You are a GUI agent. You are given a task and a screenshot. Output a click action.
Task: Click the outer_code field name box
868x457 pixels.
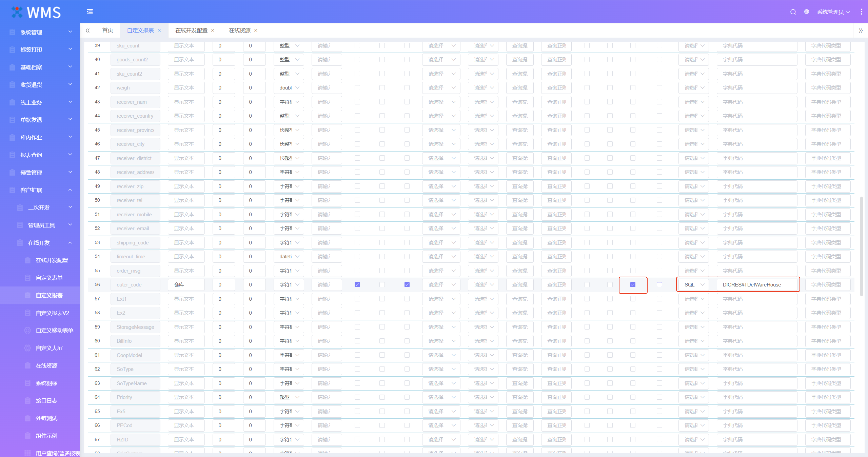pos(135,285)
